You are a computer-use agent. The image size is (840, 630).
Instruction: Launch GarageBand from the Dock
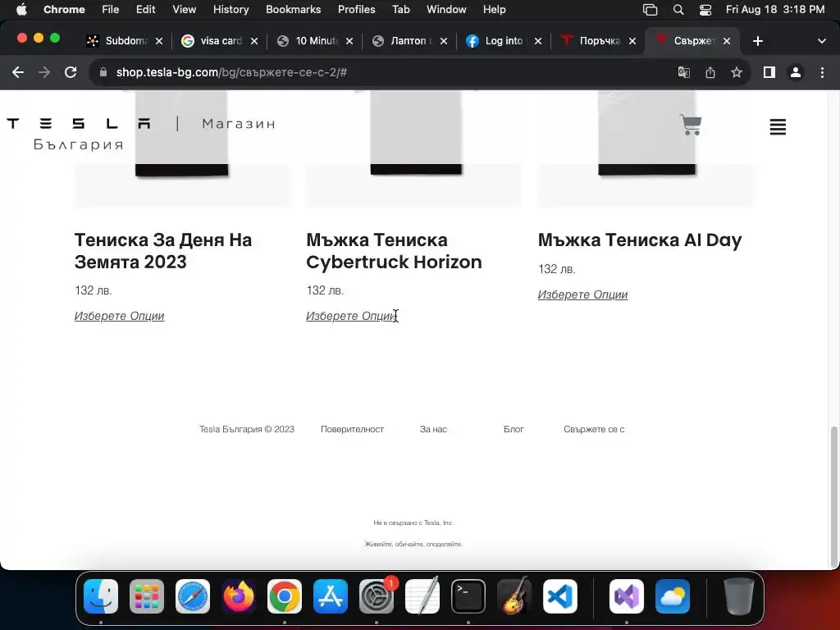pos(514,596)
